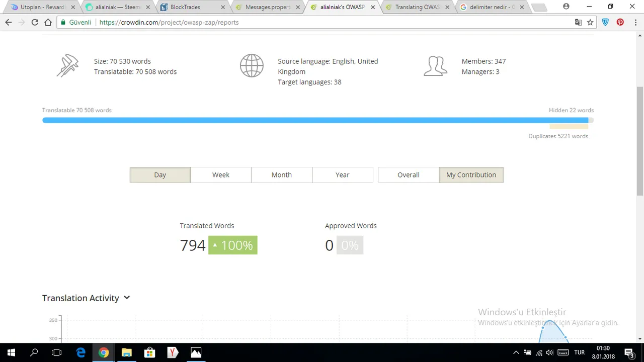The height and width of the screenshot is (362, 644).
Task: Go back to the previous page
Action: tap(9, 22)
